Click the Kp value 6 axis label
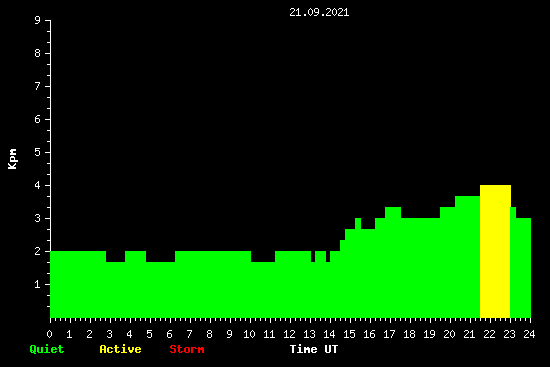Viewport: 550px width, 367px height. click(38, 119)
